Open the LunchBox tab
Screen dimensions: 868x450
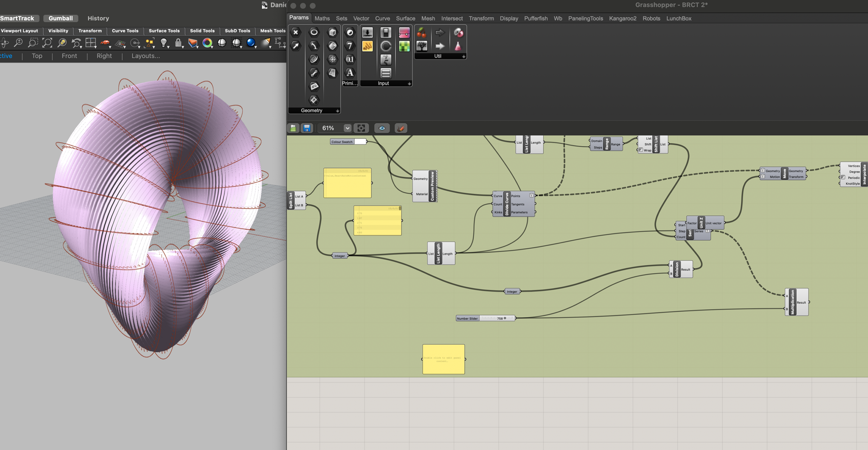pos(679,18)
